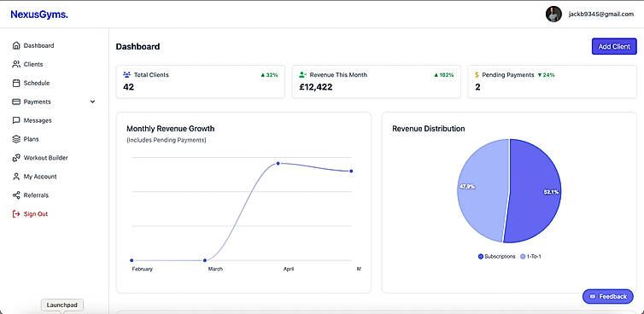Expand the Payments submenu chevron
Image resolution: width=644 pixels, height=314 pixels.
(x=92, y=102)
